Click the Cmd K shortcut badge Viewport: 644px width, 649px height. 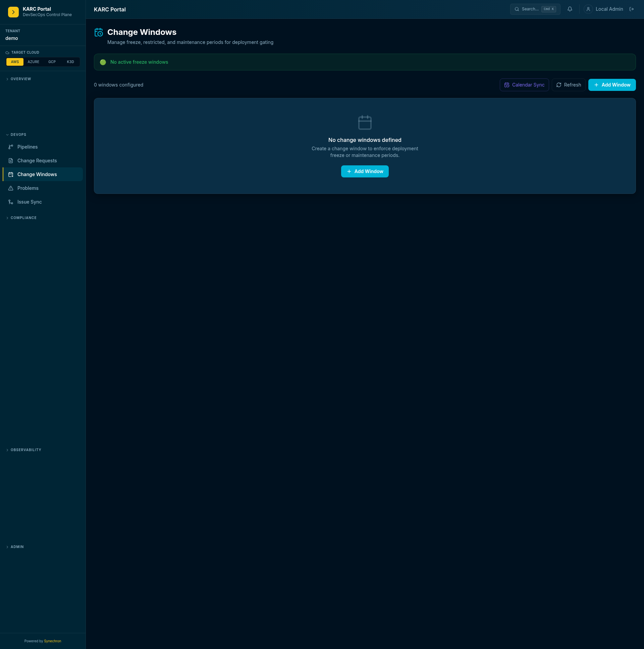coord(549,9)
